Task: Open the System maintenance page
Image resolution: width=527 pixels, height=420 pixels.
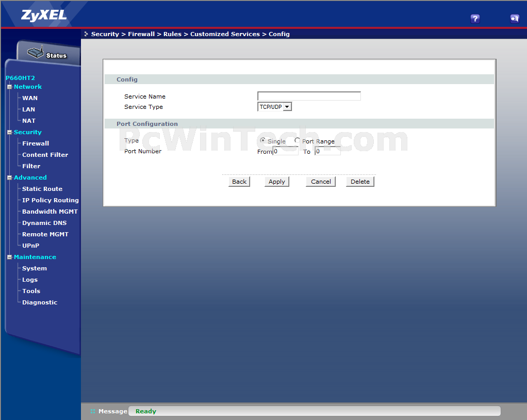Action: point(35,268)
